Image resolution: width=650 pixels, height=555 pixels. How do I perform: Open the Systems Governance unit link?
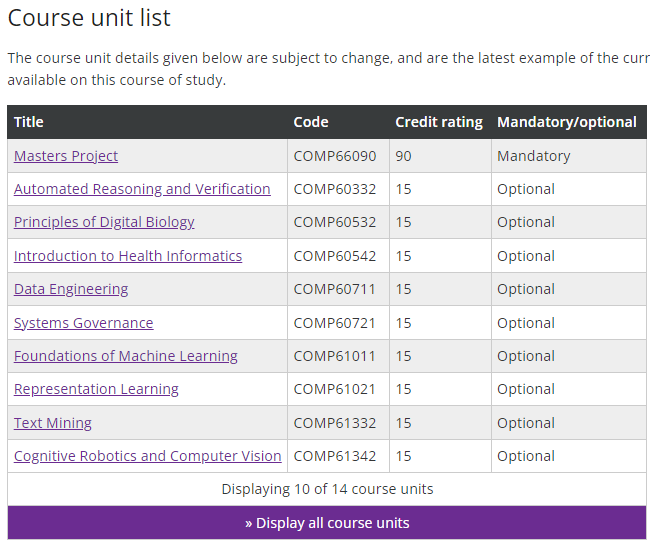pos(84,323)
